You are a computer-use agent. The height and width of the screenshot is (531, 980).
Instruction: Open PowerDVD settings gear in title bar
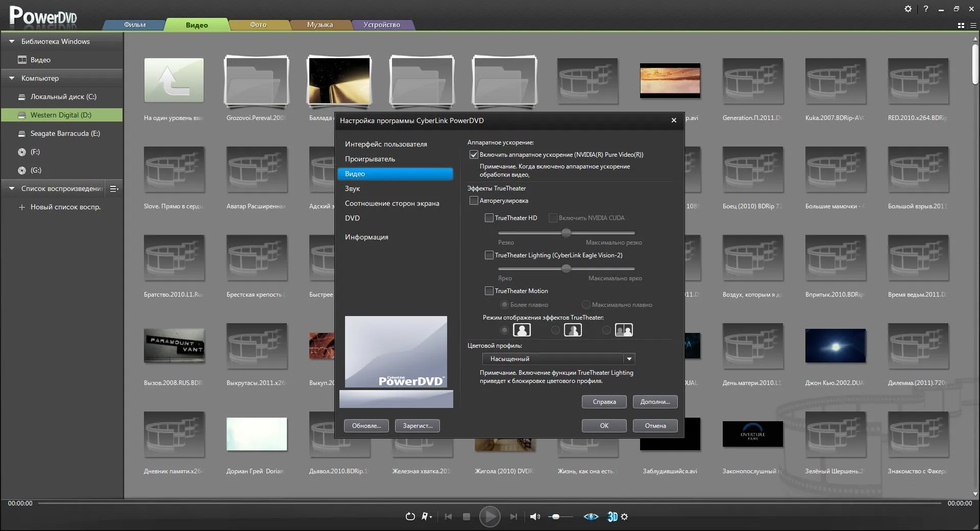click(908, 9)
